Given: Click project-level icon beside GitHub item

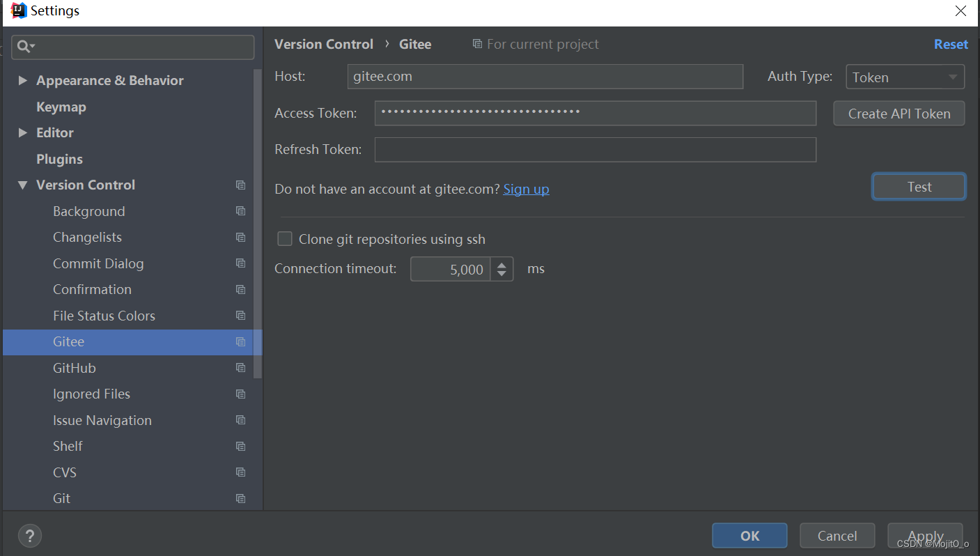Looking at the screenshot, I should [240, 368].
